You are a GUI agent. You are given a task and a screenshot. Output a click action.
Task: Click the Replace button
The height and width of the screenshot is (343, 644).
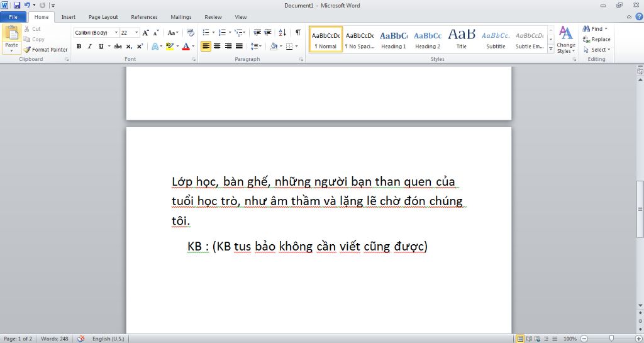click(596, 40)
